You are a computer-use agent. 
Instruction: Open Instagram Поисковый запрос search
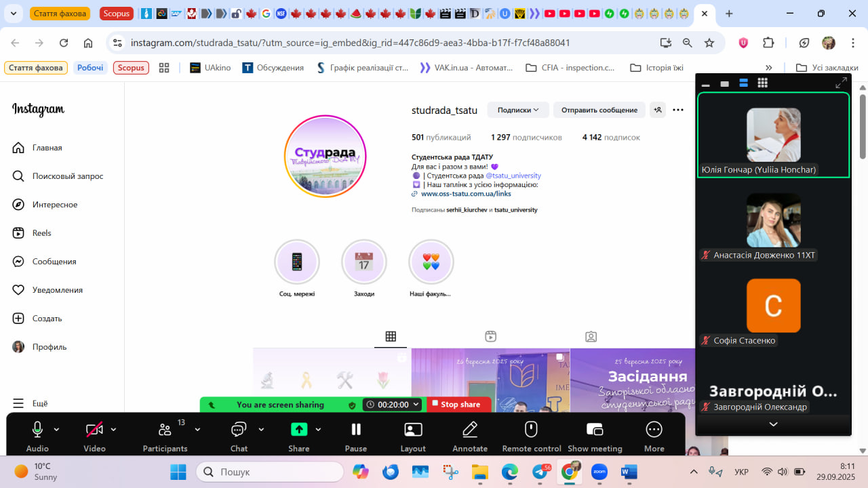(x=58, y=176)
